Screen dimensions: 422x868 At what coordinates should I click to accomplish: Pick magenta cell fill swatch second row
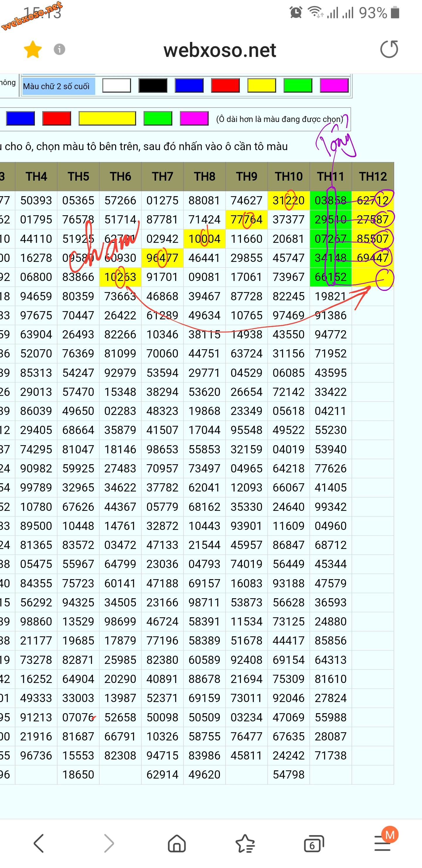pyautogui.click(x=194, y=118)
